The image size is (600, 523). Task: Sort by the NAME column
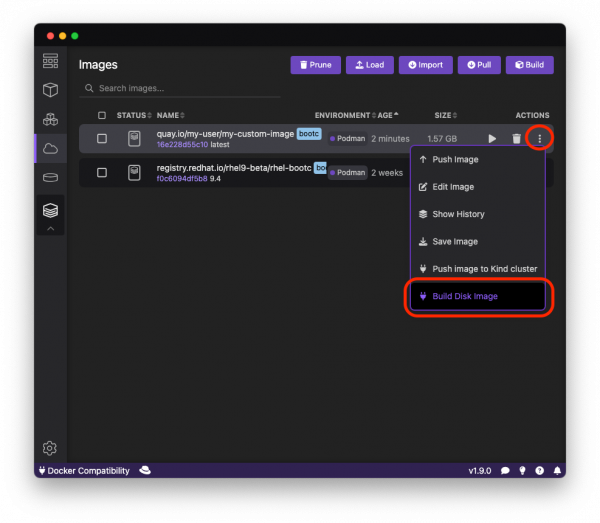[x=171, y=115]
